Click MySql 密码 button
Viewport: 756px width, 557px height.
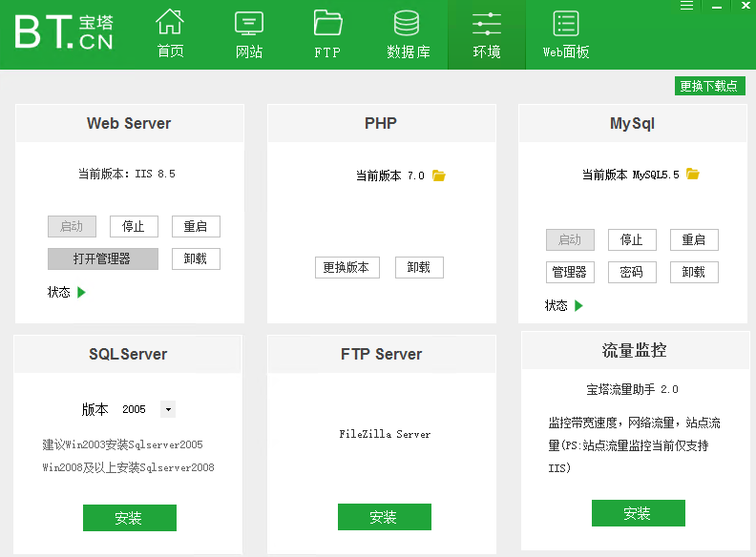(x=632, y=272)
